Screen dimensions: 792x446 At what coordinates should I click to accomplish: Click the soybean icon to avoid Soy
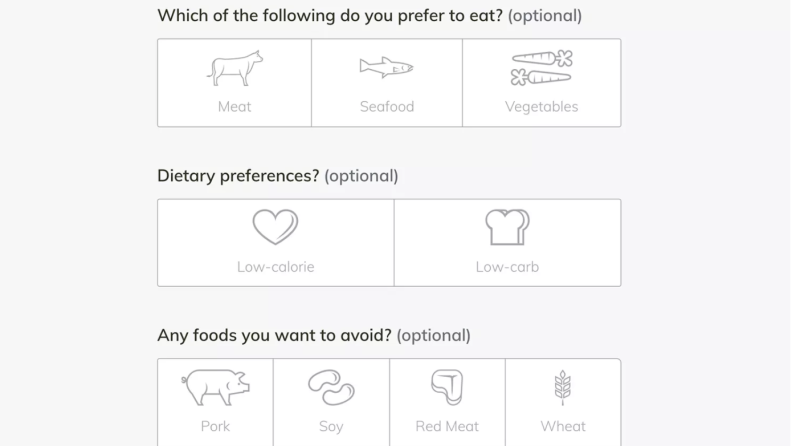click(x=331, y=387)
